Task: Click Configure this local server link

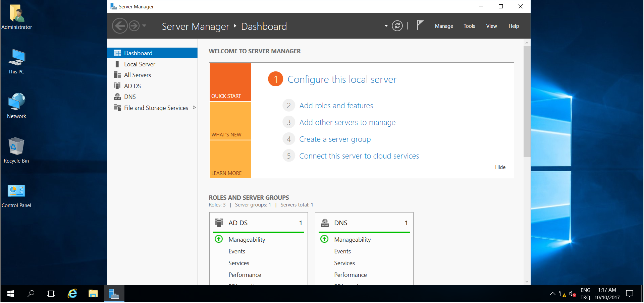Action: 342,79
